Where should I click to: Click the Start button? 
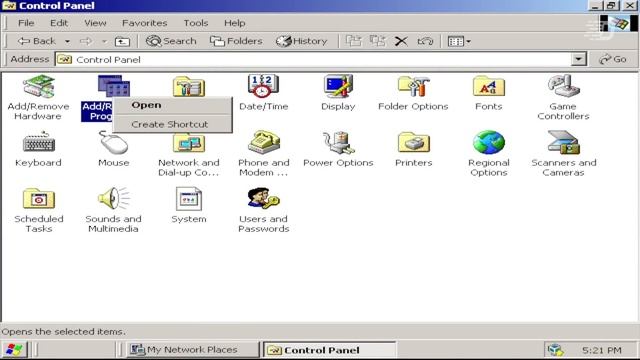[x=15, y=350]
